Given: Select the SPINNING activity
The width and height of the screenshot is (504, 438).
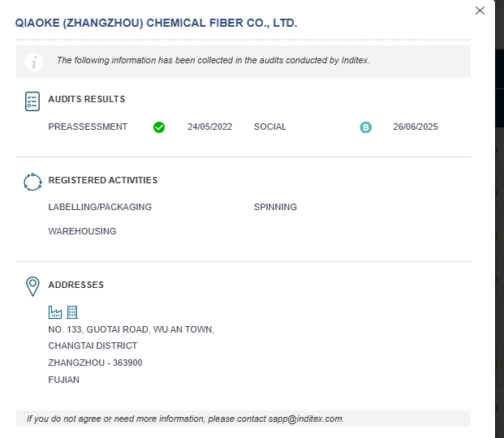Looking at the screenshot, I should (275, 208).
